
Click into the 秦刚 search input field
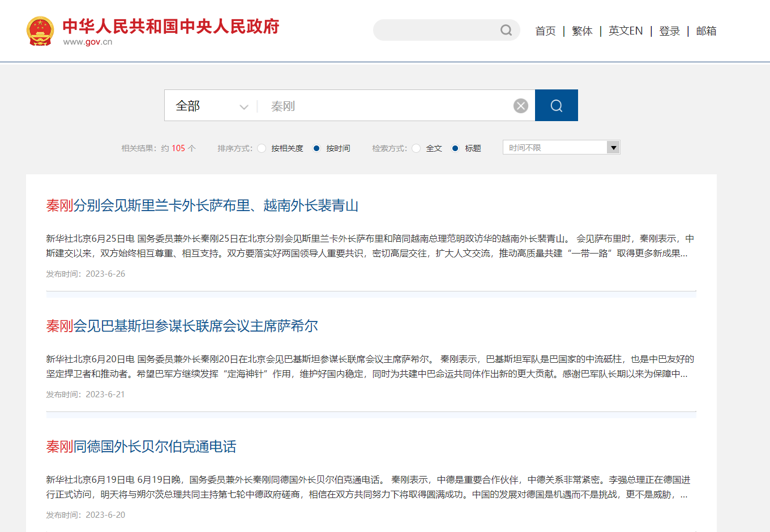[385, 106]
